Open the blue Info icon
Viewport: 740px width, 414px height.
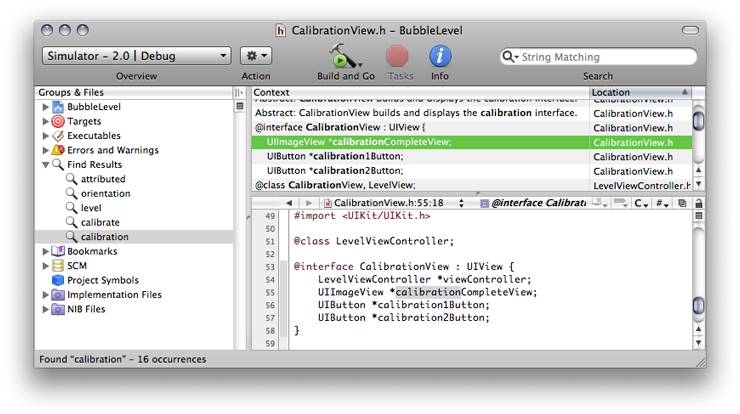[440, 56]
